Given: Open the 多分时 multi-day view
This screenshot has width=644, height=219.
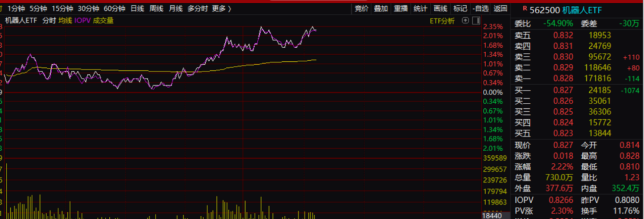Looking at the screenshot, I should pyautogui.click(x=197, y=8).
